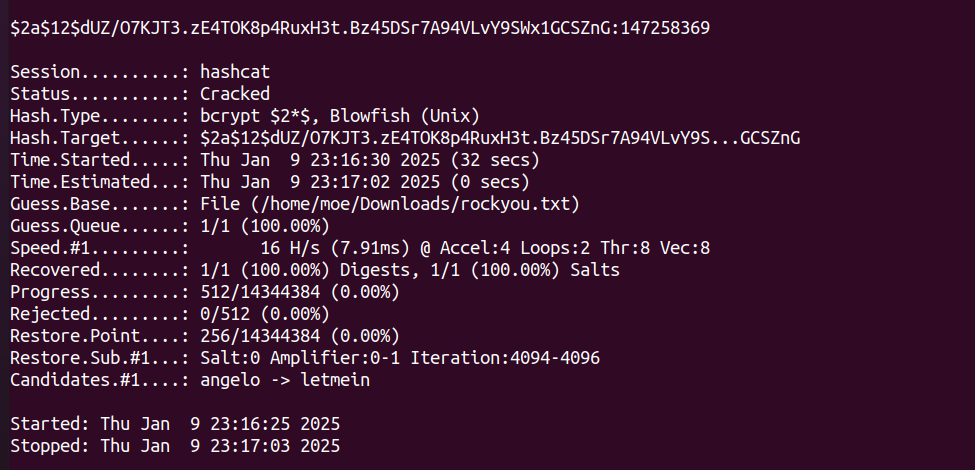Click the Hash.Target hash string
This screenshot has width=975, height=470.
500,138
